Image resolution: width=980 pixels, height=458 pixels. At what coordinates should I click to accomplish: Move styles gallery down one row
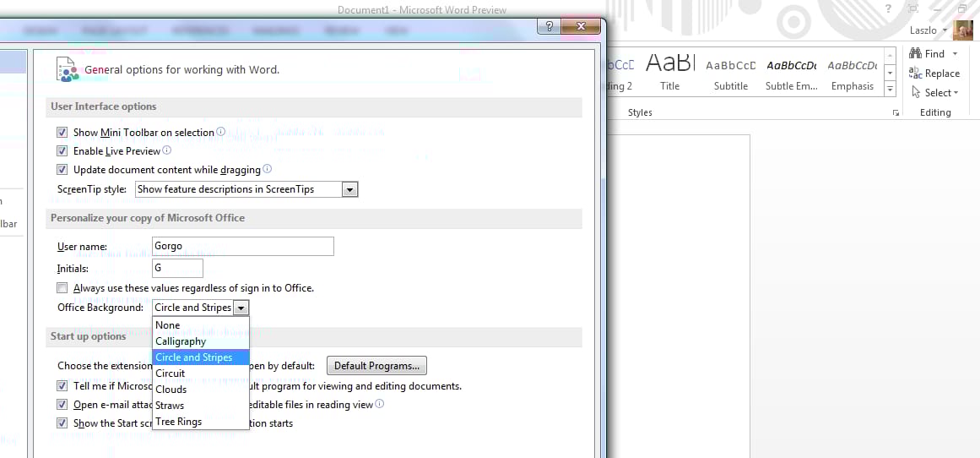[890, 74]
